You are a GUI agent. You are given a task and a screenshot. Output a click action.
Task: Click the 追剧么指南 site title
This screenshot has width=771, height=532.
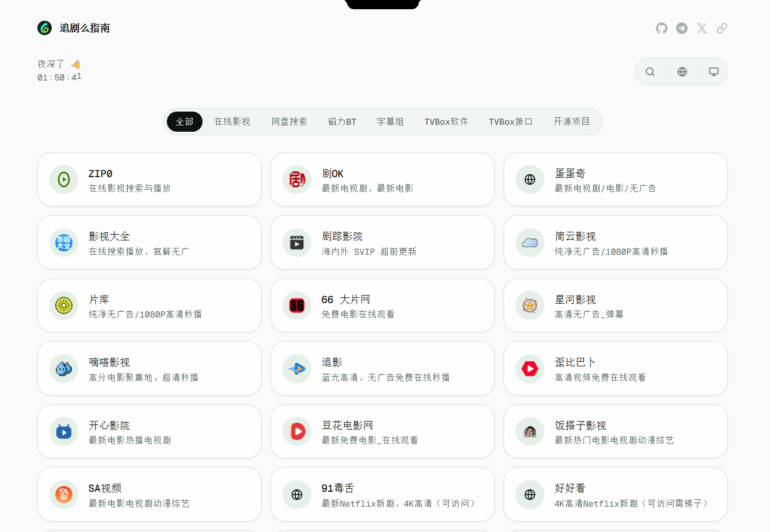pos(85,28)
